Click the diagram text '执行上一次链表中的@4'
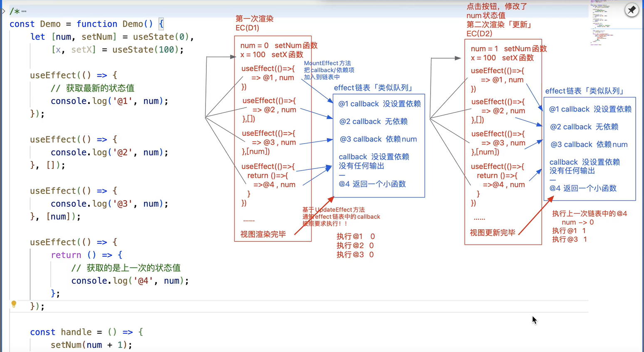 click(x=590, y=213)
